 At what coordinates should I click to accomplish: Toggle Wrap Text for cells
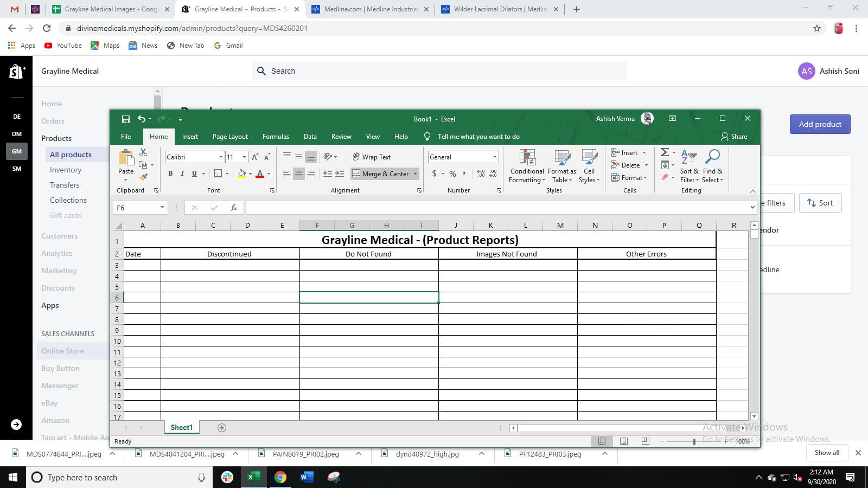(x=372, y=157)
